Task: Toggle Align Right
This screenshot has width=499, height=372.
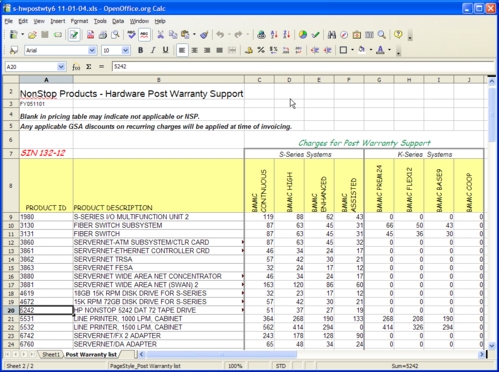Action: 207,50
